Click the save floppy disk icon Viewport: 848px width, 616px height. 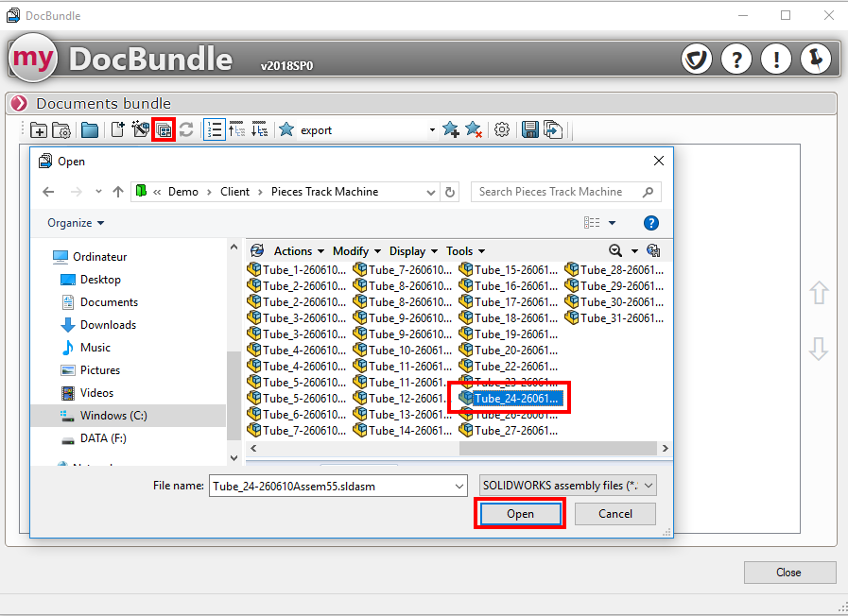[x=530, y=130]
